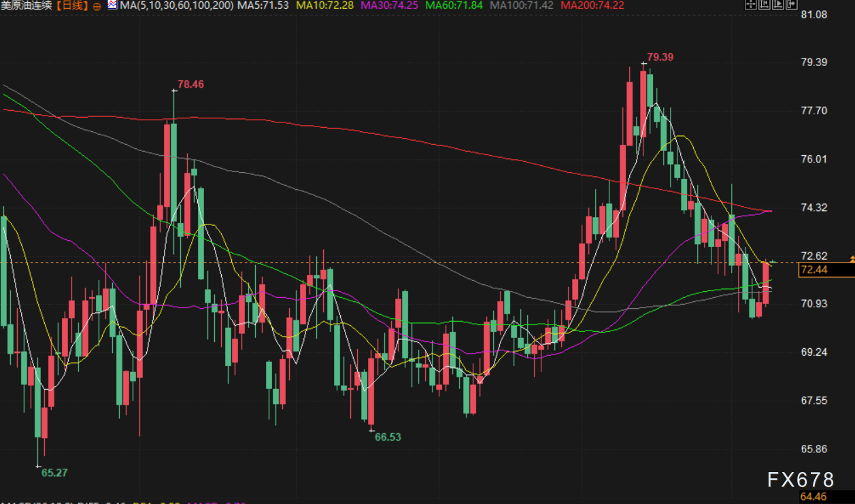The height and width of the screenshot is (504, 855).
Task: Open the MA indicator chart icon
Action: [x=111, y=5]
